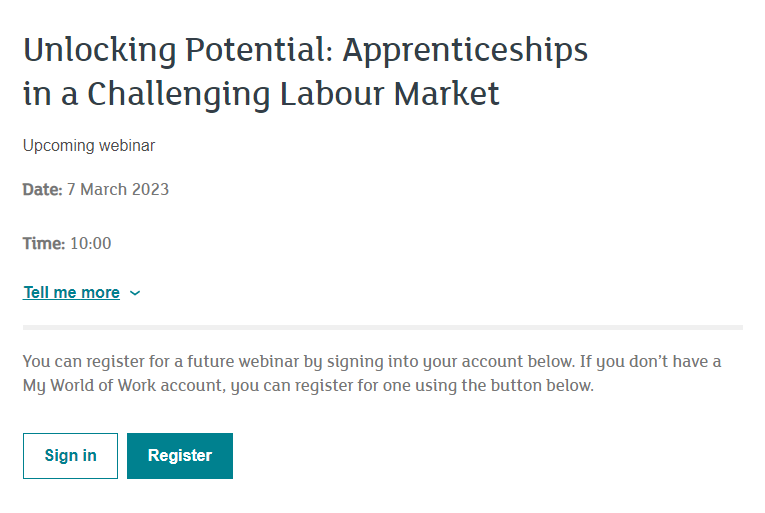Click the 10:00 time value
Image resolution: width=765 pixels, height=513 pixels.
tap(91, 243)
